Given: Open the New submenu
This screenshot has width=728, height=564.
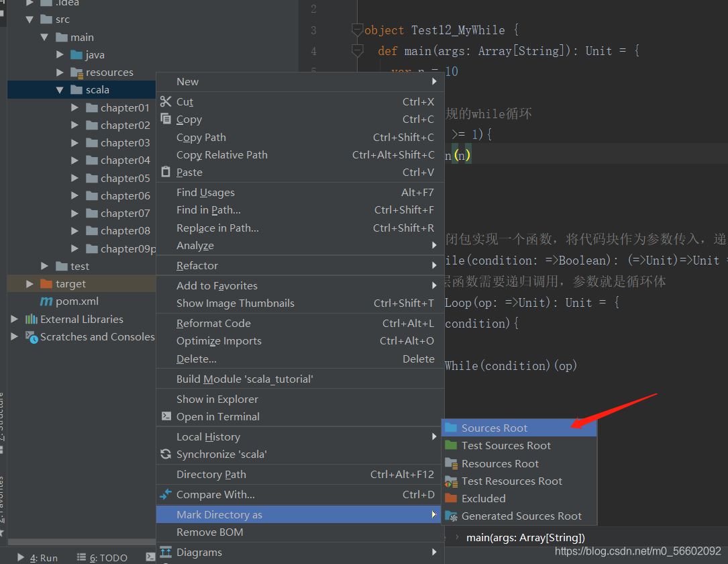Looking at the screenshot, I should click(301, 81).
